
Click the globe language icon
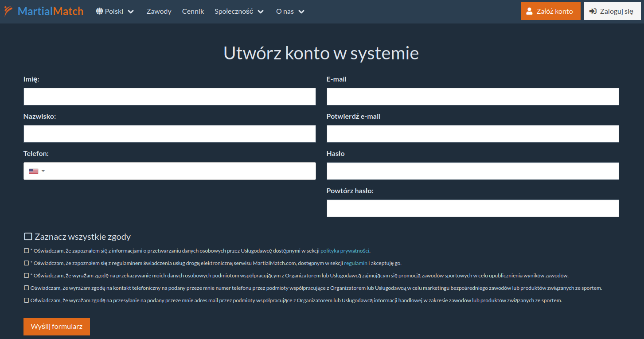tap(99, 12)
